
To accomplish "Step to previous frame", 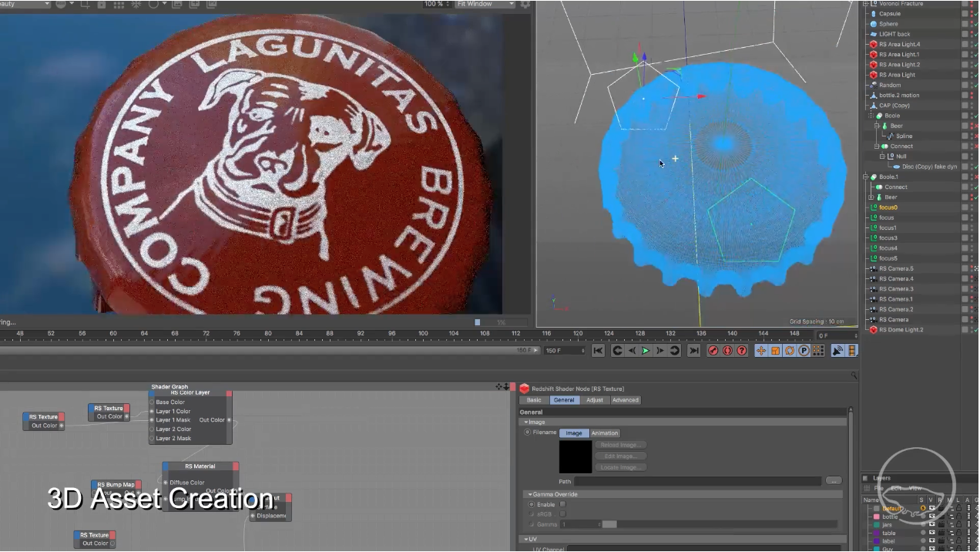I will [x=632, y=351].
